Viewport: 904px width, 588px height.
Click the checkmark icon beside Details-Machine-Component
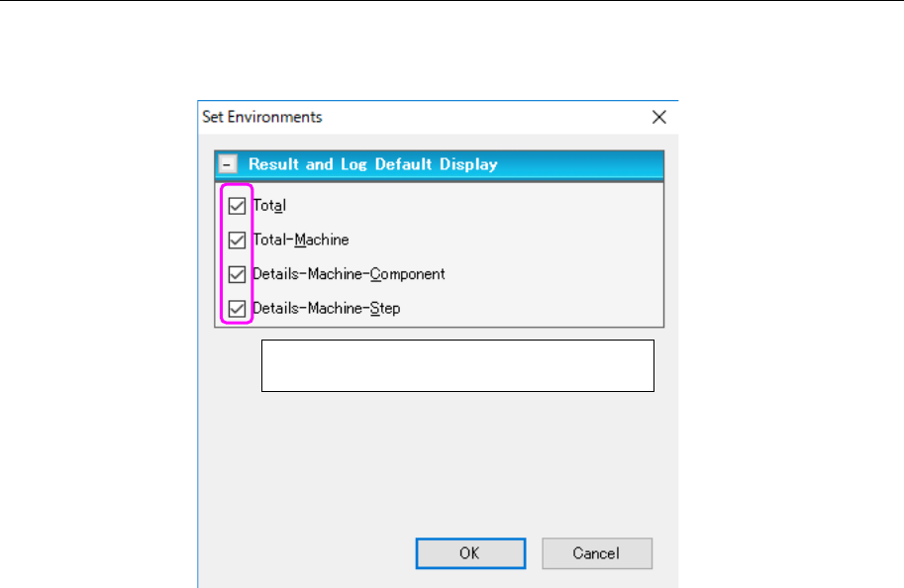point(237,274)
